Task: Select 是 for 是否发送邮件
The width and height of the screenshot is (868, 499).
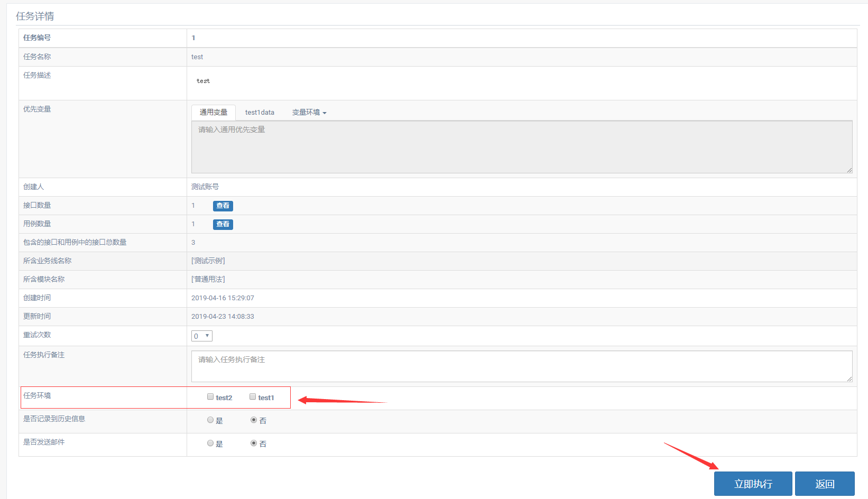Action: (x=210, y=443)
